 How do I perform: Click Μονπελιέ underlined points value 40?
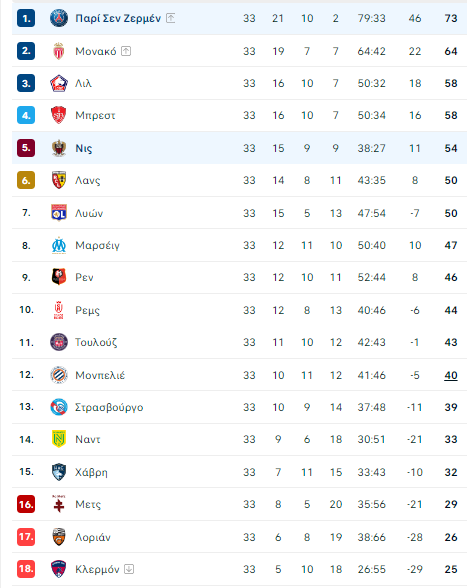pyautogui.click(x=451, y=375)
